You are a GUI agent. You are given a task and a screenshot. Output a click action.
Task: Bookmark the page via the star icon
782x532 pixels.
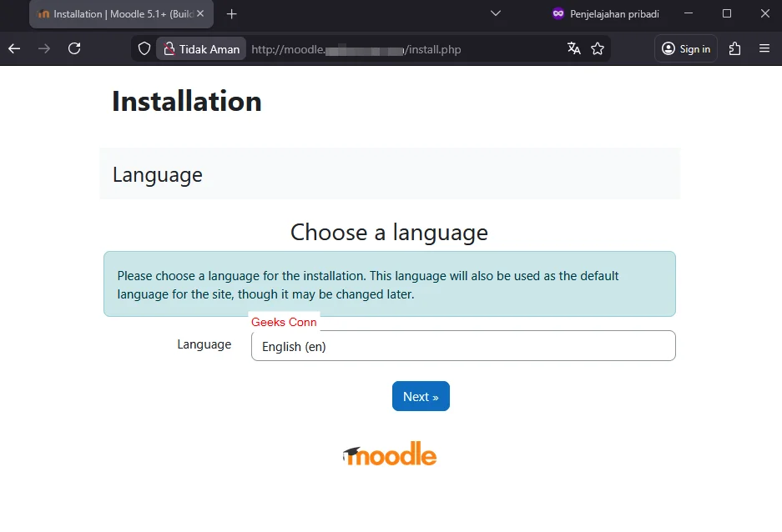point(598,48)
